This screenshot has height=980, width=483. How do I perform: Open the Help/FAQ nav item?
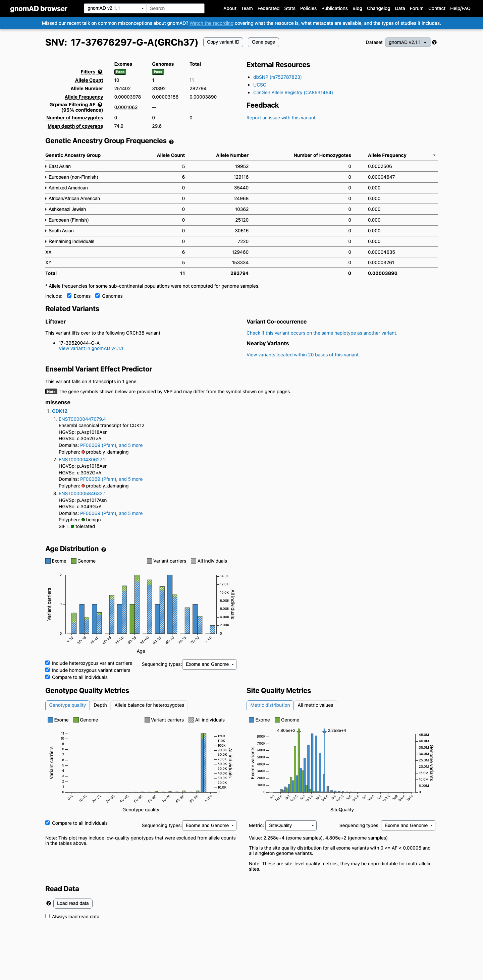tap(460, 8)
